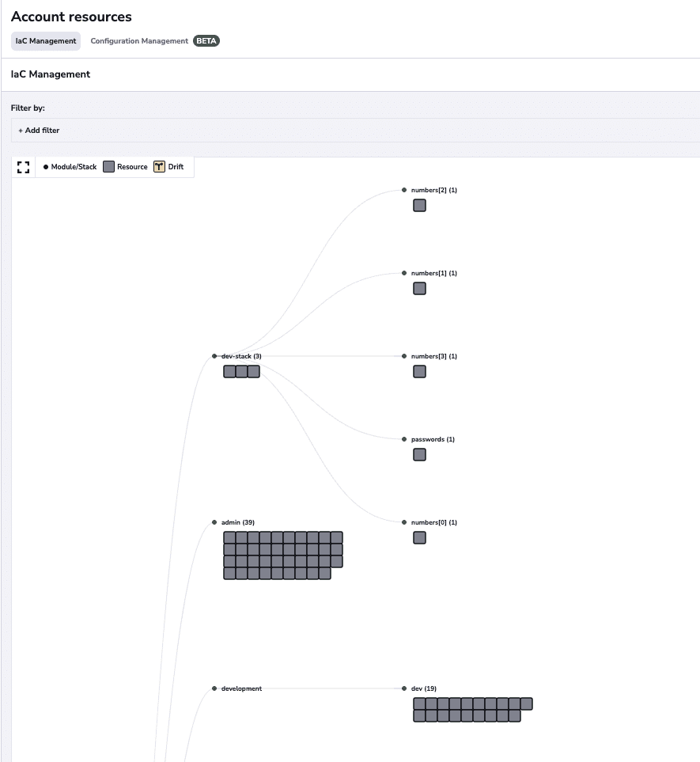The image size is (700, 762).
Task: Click the resource square under passwords
Action: [x=420, y=455]
